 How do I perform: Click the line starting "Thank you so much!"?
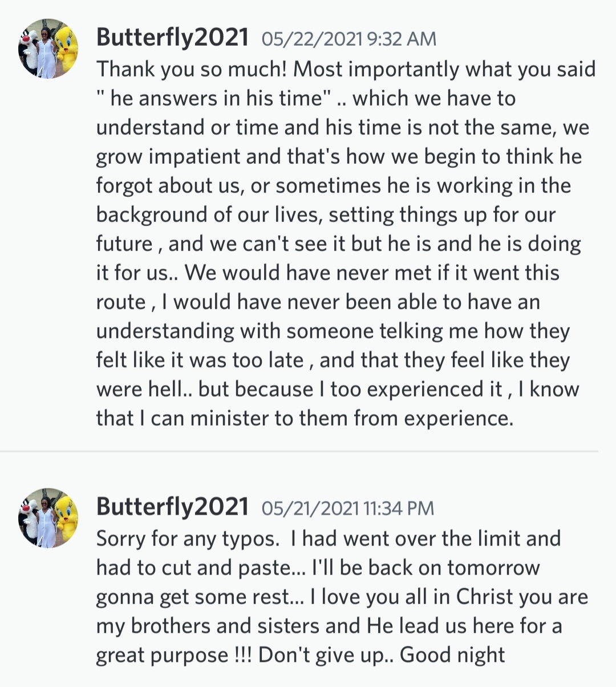point(345,69)
